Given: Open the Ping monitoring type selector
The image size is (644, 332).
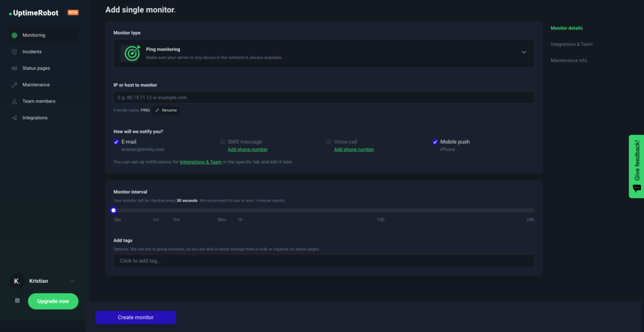Looking at the screenshot, I should pos(324,53).
